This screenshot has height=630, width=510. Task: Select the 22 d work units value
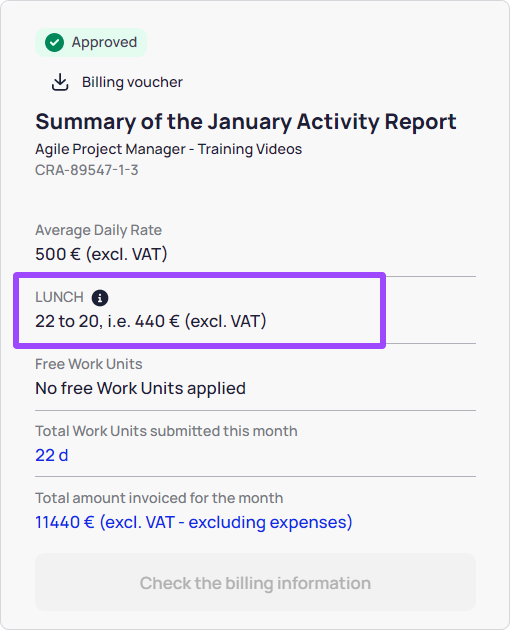tap(52, 455)
